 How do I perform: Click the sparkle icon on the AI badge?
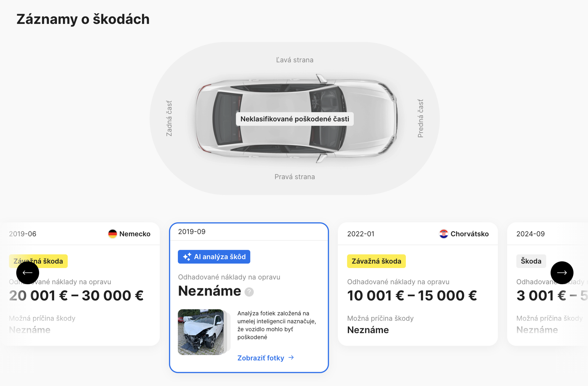coord(187,256)
